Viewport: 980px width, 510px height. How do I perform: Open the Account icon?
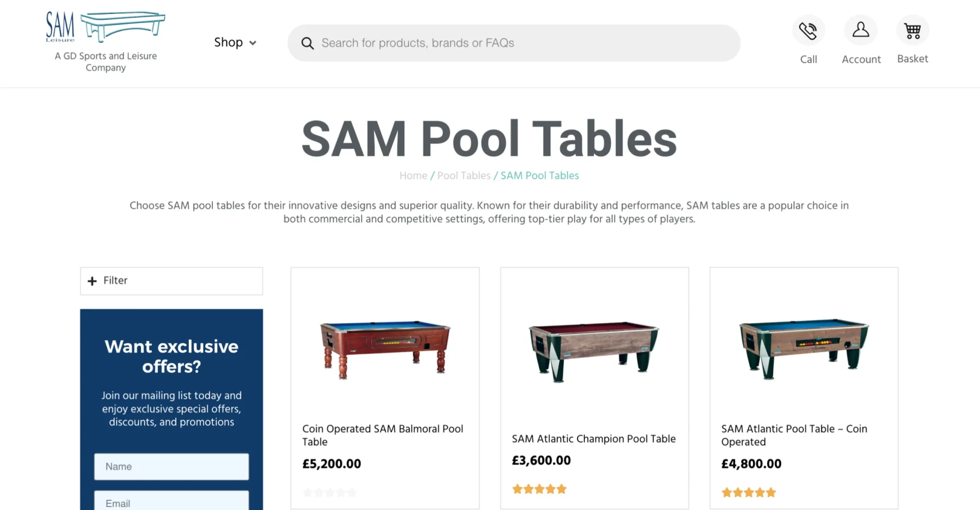[x=861, y=30]
